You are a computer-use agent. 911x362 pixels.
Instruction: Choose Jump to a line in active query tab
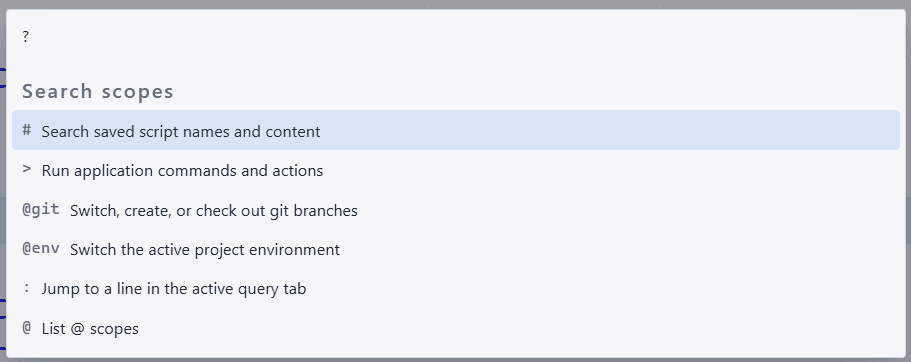[174, 289]
